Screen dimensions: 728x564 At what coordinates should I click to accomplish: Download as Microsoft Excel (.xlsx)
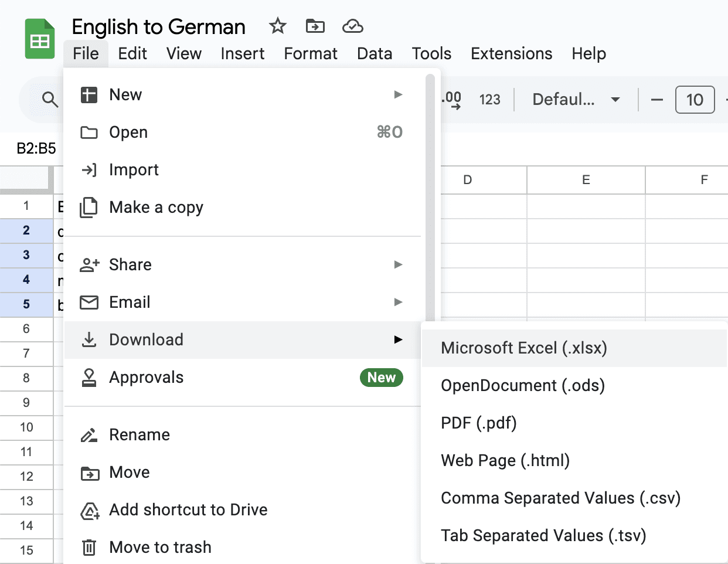point(523,348)
